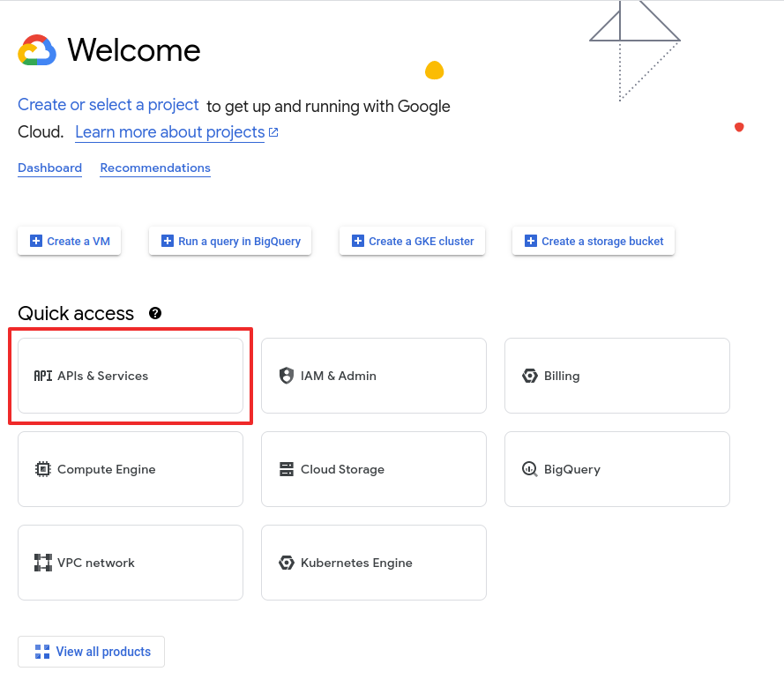This screenshot has width=784, height=679.
Task: Click the external link icon beside Learn more
Action: tap(273, 132)
